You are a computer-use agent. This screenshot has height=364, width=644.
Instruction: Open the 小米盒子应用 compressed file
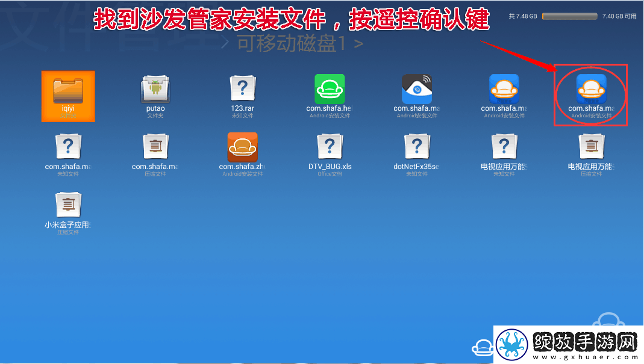(x=68, y=214)
